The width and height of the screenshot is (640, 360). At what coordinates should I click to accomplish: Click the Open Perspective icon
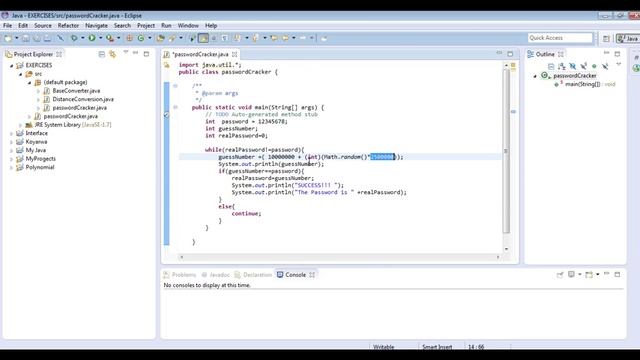606,38
